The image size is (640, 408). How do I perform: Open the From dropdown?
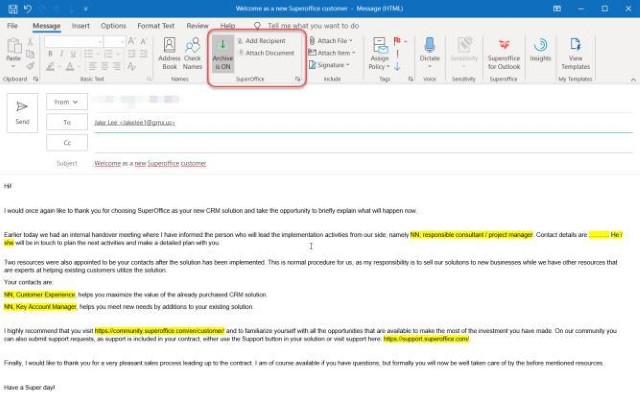(67, 102)
